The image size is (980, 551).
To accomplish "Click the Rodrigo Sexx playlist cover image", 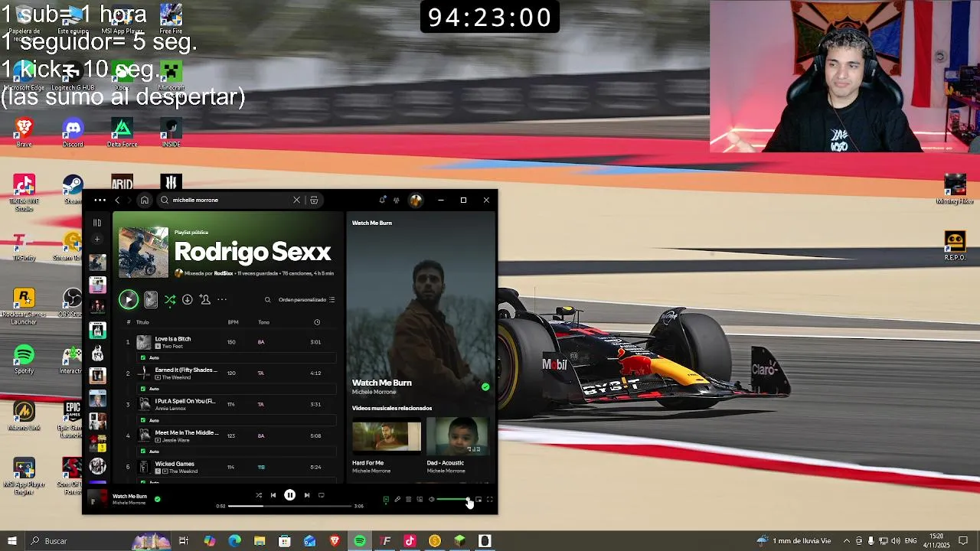I will (143, 252).
